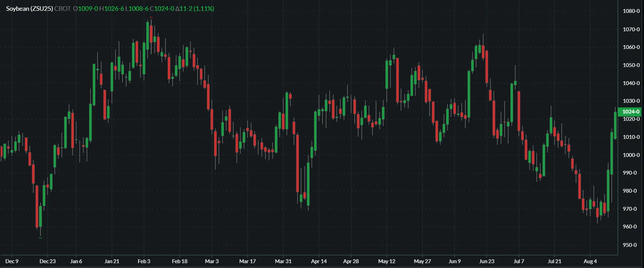This screenshot has width=644, height=268.
Task: Click the Mar 31 date label
Action: pos(283,261)
